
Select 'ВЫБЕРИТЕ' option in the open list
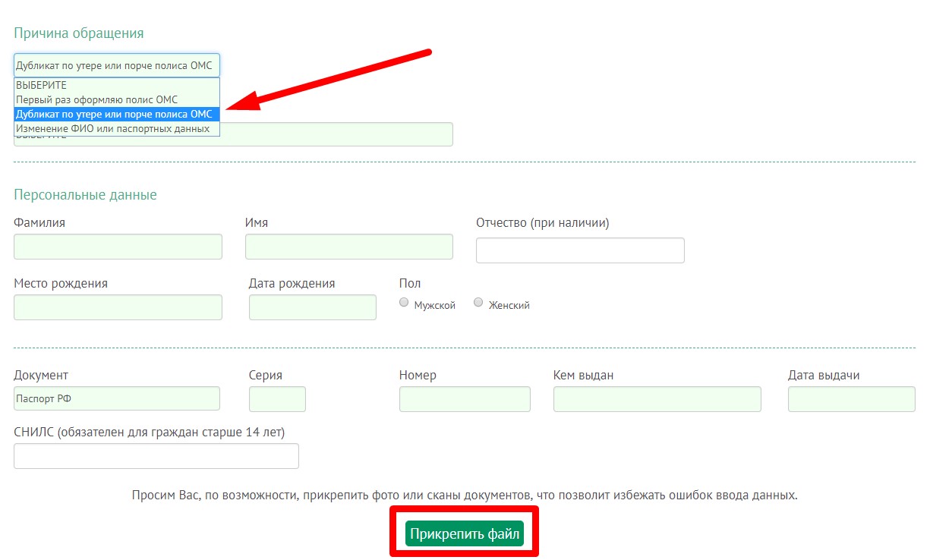116,85
